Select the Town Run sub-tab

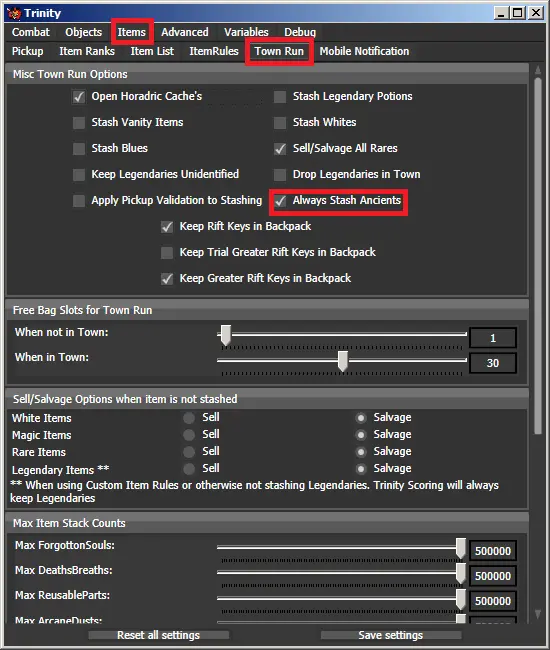pyautogui.click(x=279, y=51)
